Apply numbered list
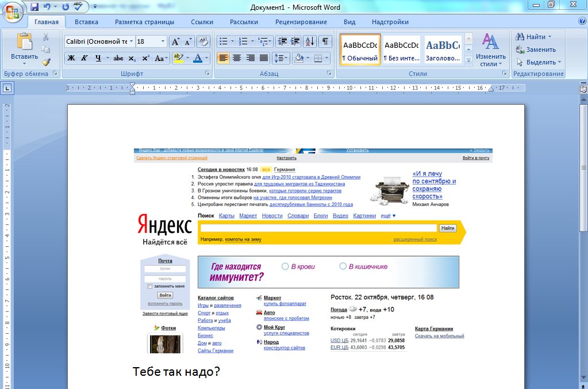Viewport: 588px width, 389px height. [x=243, y=41]
